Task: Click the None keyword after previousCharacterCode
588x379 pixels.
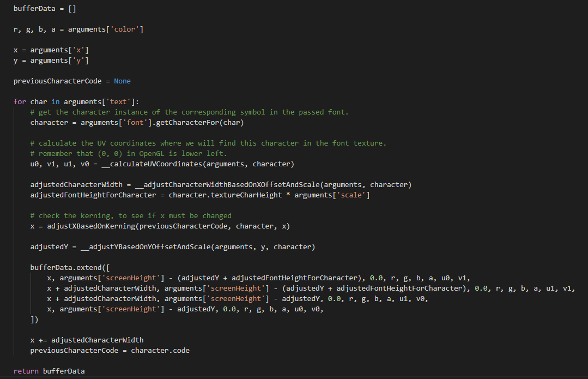Action: (x=122, y=81)
